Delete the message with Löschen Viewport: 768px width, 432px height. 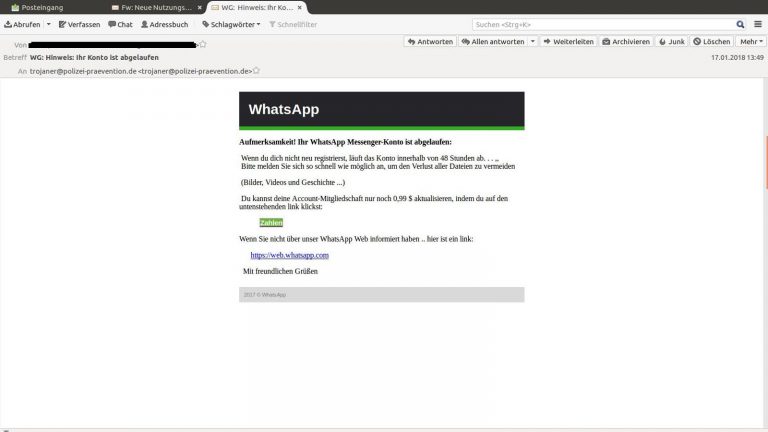(712, 42)
